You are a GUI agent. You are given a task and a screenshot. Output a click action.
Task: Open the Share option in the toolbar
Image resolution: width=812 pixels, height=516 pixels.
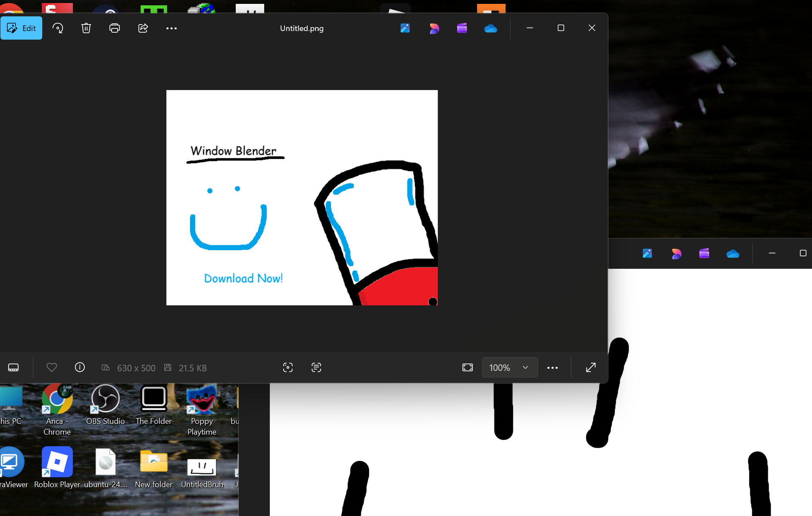143,28
